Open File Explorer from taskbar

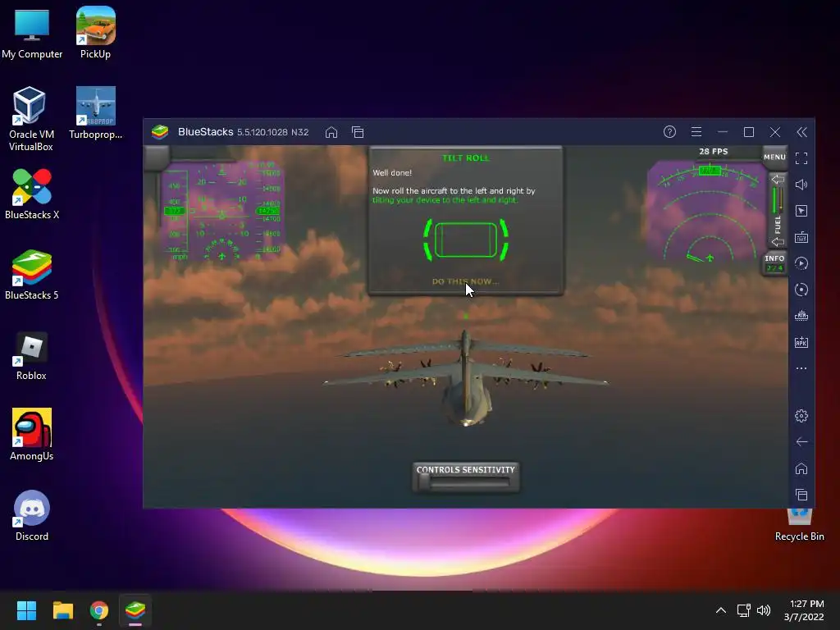[x=62, y=610]
